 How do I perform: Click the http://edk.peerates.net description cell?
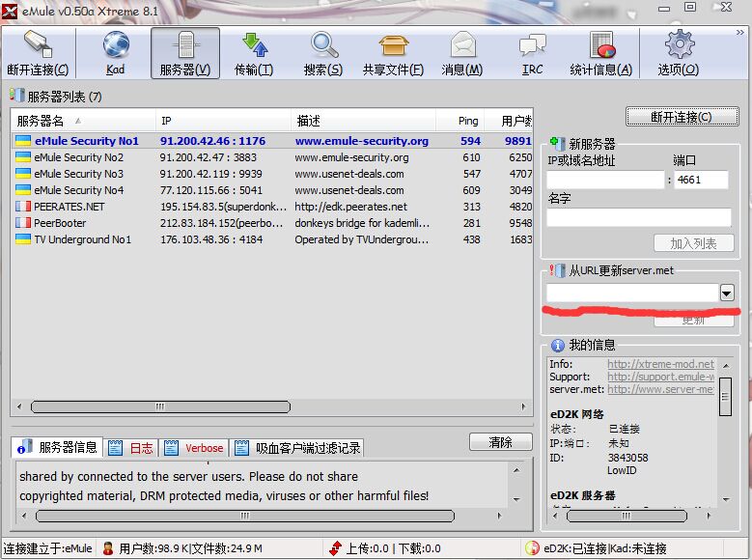pyautogui.click(x=350, y=207)
